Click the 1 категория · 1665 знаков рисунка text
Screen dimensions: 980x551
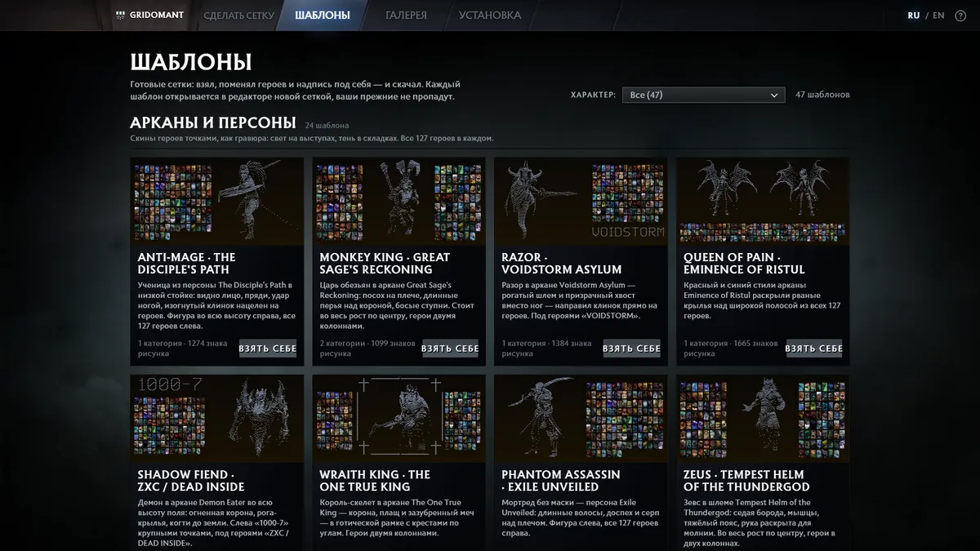729,349
